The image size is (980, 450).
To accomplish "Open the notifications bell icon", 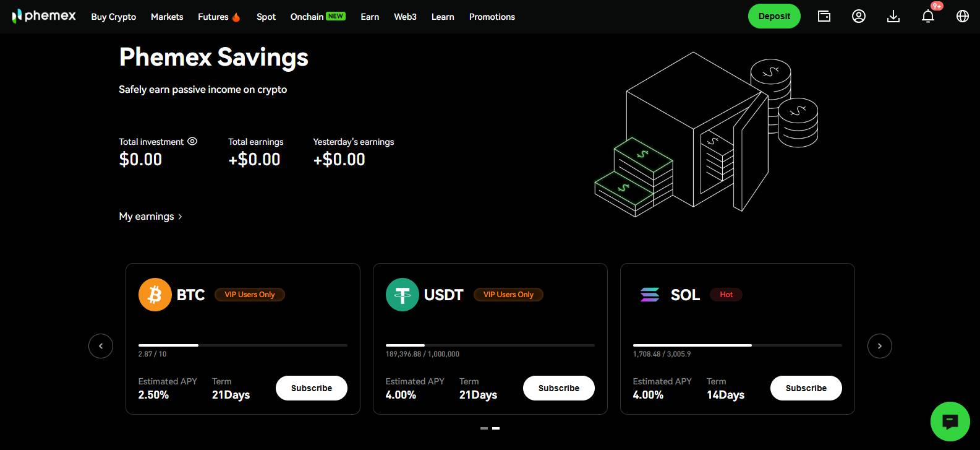I will (928, 17).
